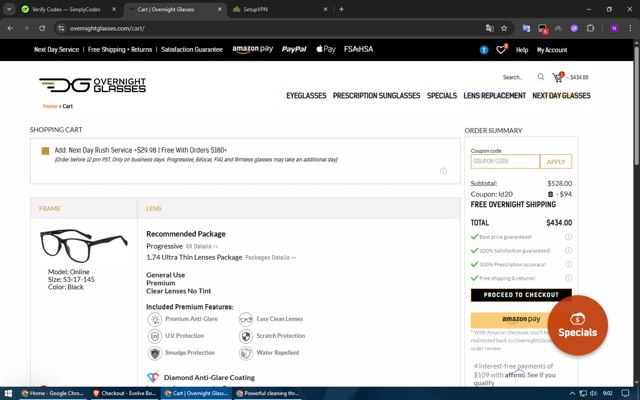Go to Home breadcrumb link

(x=50, y=106)
